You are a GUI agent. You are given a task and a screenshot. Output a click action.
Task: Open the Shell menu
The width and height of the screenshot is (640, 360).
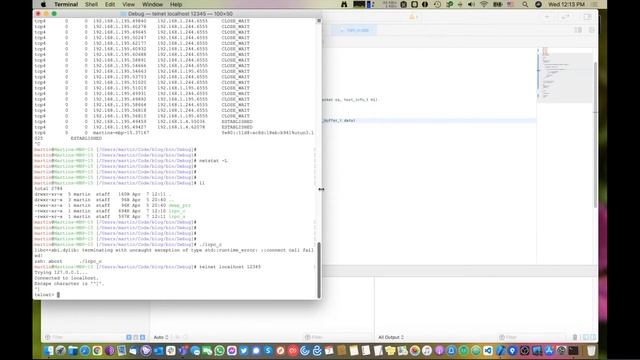(x=91, y=4)
